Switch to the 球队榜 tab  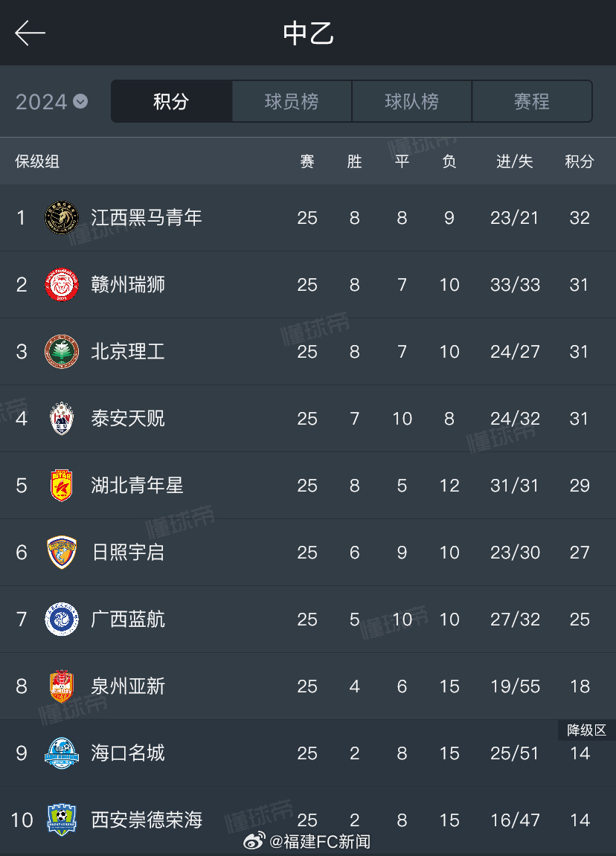(411, 102)
